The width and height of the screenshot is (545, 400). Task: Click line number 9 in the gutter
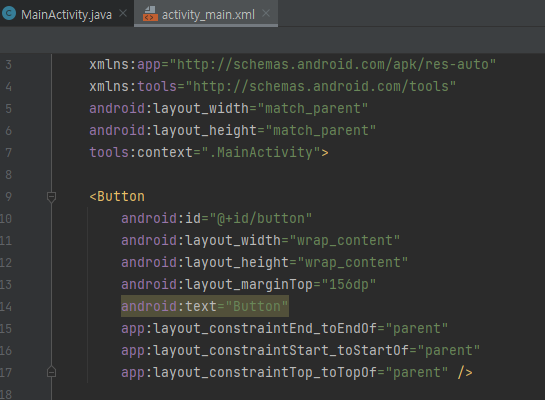click(8, 197)
